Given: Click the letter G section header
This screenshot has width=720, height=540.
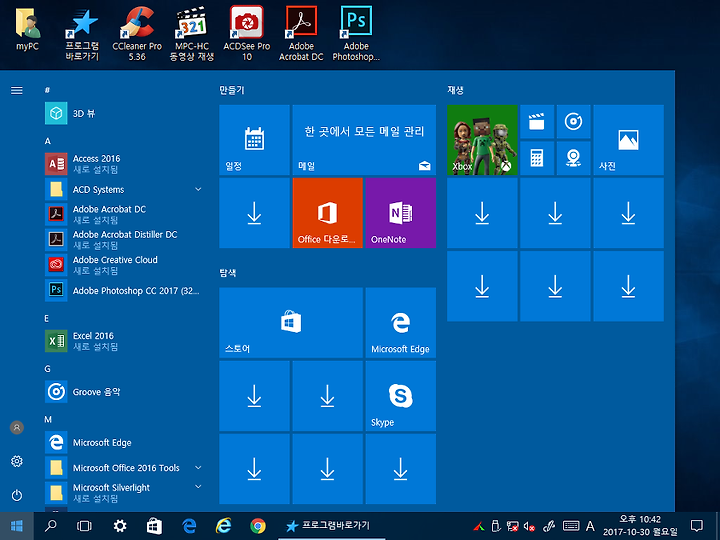Looking at the screenshot, I should [x=47, y=369].
